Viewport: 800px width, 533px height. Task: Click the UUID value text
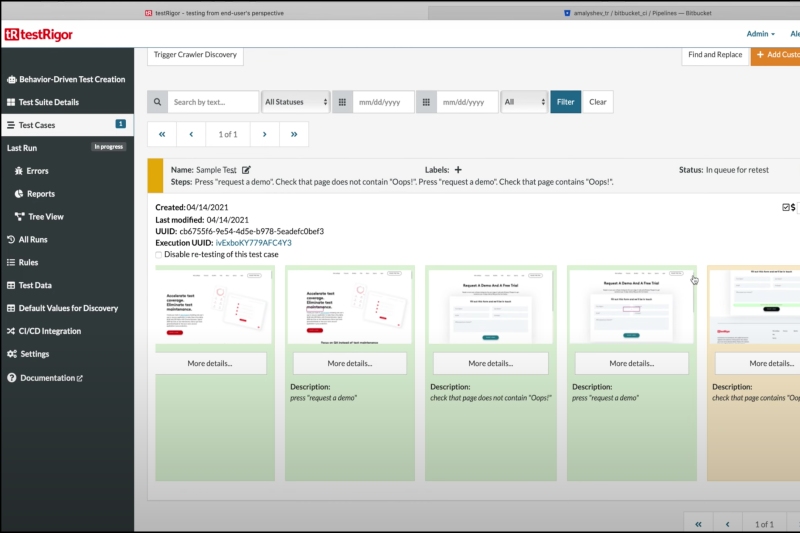click(x=252, y=231)
